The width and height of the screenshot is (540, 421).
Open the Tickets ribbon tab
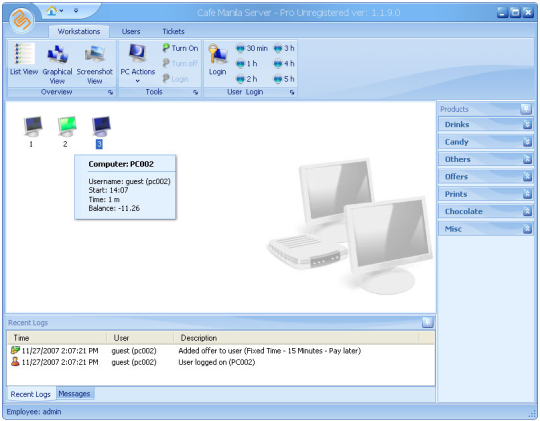point(173,31)
